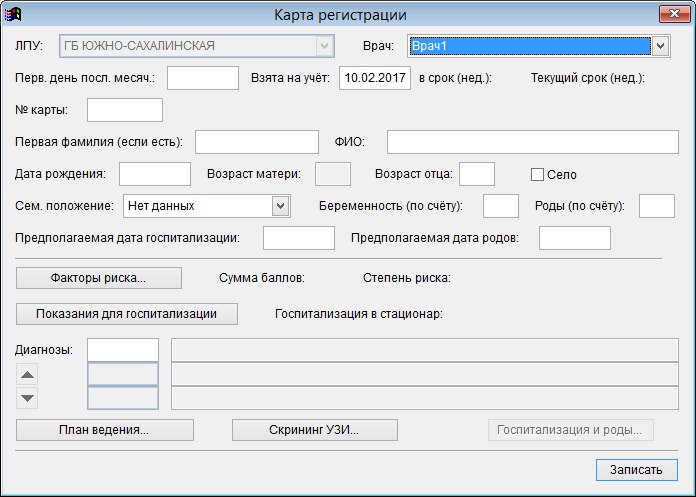Click the down arrow beside Диагнозы

point(28,398)
